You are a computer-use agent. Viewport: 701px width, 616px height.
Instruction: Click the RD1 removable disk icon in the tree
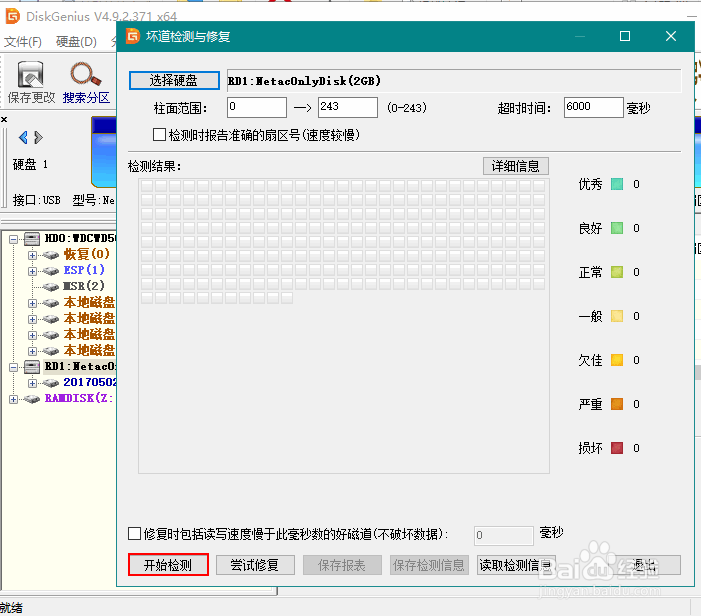[32, 367]
